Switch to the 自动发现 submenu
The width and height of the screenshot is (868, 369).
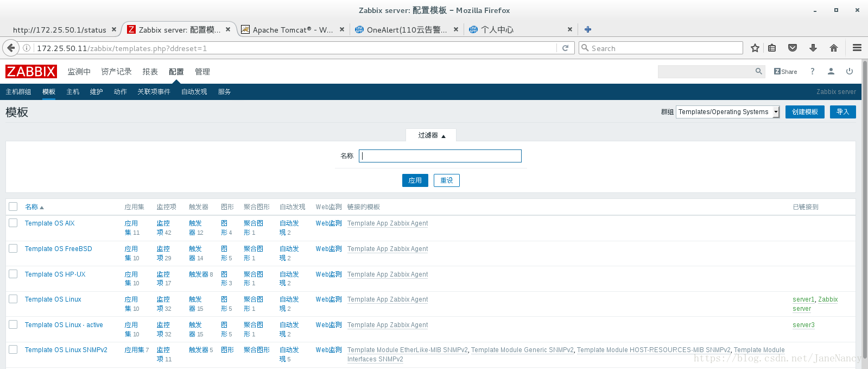194,92
